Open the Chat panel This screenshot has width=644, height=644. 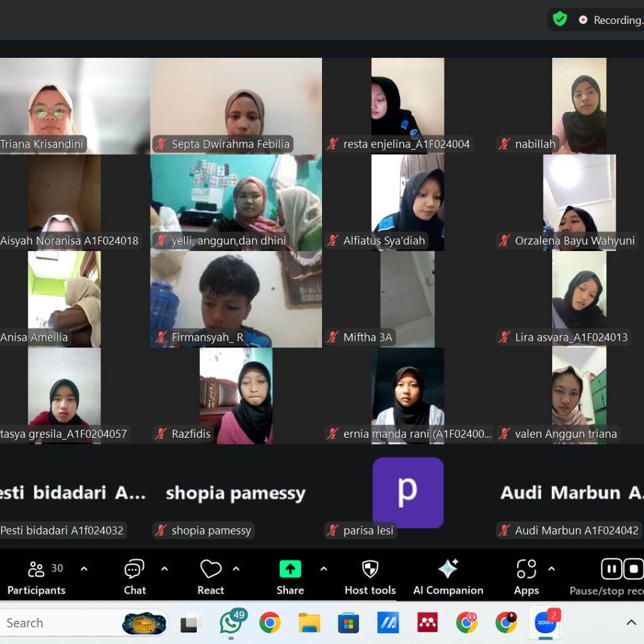tap(135, 577)
